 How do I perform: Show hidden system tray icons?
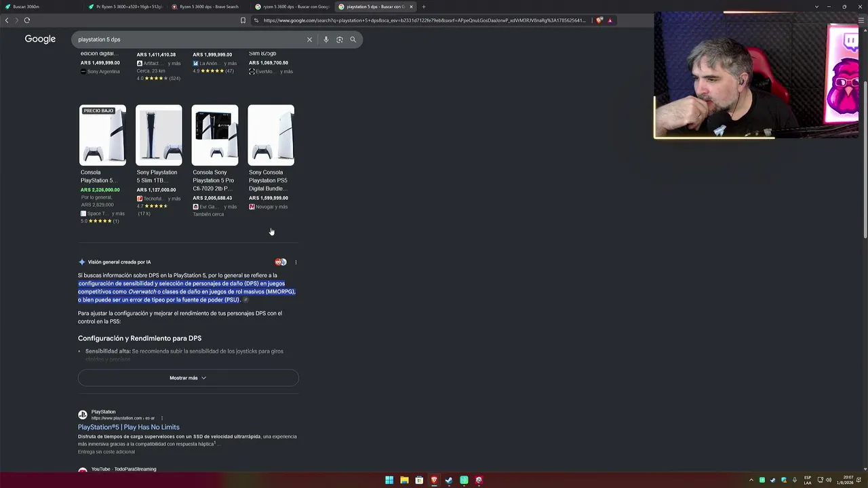(751, 480)
